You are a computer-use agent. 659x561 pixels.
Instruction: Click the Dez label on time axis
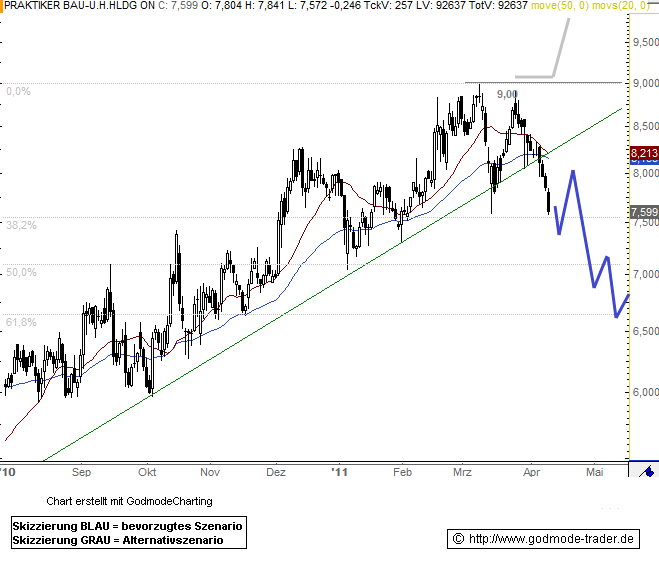276,472
